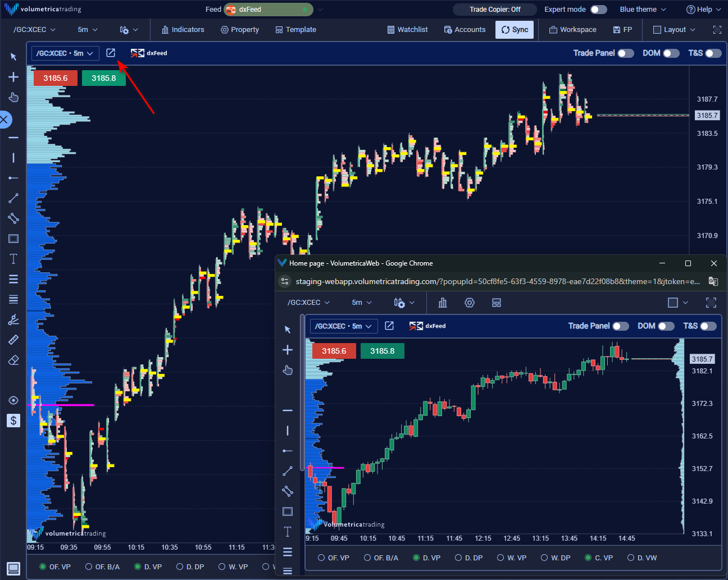Select W. DP radio in popup window

coord(544,558)
